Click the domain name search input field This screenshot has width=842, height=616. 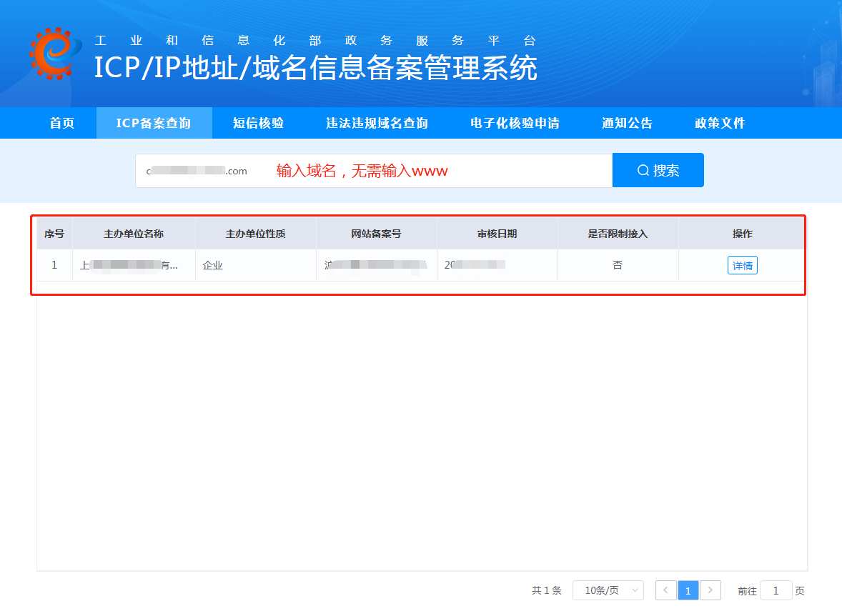pos(373,171)
